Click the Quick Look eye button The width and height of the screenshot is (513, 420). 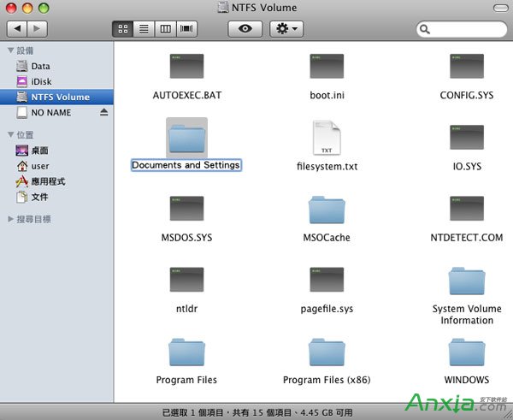coord(245,29)
